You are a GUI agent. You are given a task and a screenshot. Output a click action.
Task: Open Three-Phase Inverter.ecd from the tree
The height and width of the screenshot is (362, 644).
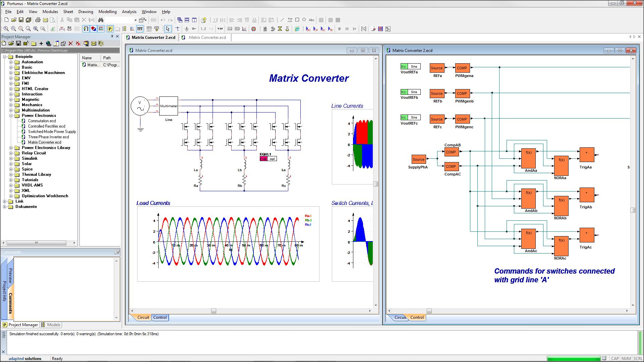(x=48, y=137)
